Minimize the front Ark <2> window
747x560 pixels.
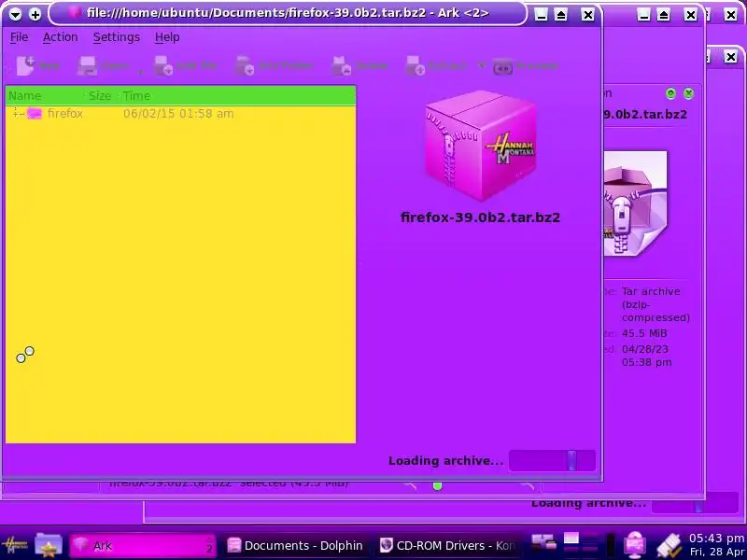[542, 15]
